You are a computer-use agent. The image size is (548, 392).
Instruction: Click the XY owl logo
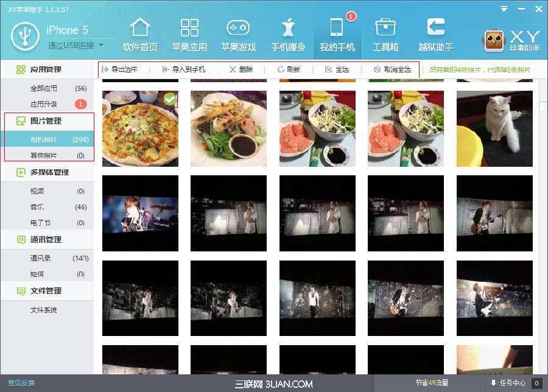pos(493,41)
